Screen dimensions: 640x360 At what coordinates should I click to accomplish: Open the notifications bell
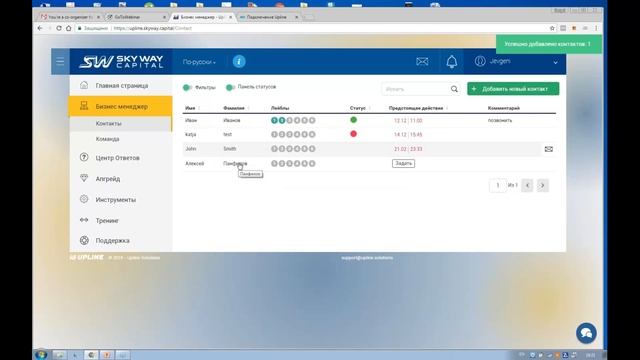pyautogui.click(x=451, y=62)
